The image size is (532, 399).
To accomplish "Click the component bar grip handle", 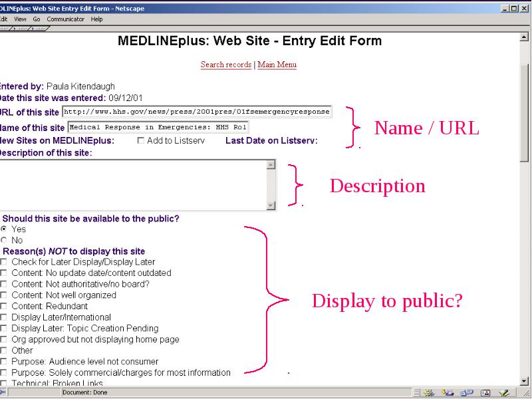I will click(x=417, y=392).
